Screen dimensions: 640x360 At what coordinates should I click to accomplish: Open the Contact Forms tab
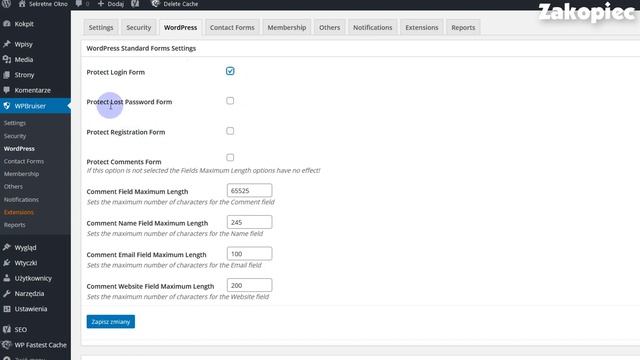pyautogui.click(x=232, y=27)
